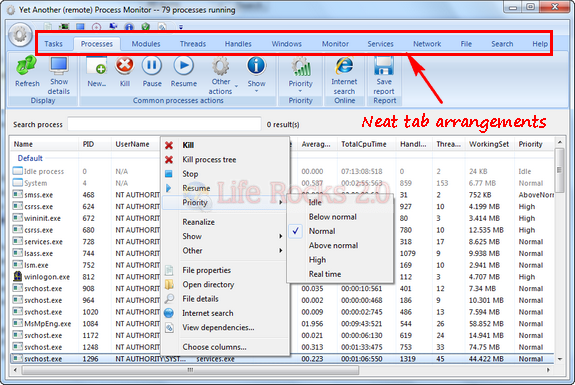Click View dependencies... menu entry
This screenshot has height=385, width=575.
tap(224, 327)
